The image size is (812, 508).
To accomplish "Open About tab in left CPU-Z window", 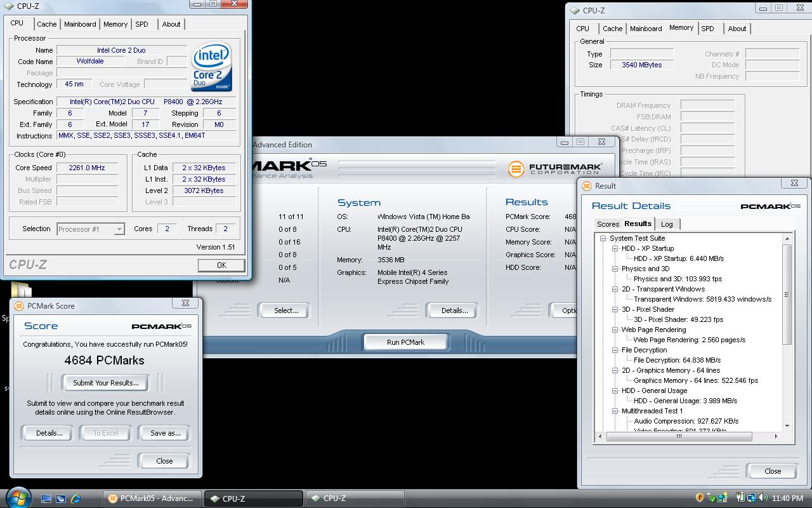I will [171, 24].
